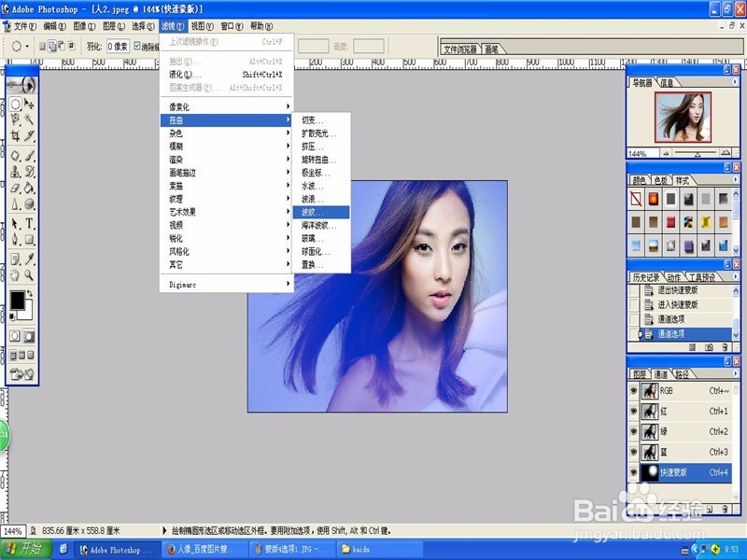
Task: Hide the 蓝 (Blue) channel eye
Action: (634, 452)
